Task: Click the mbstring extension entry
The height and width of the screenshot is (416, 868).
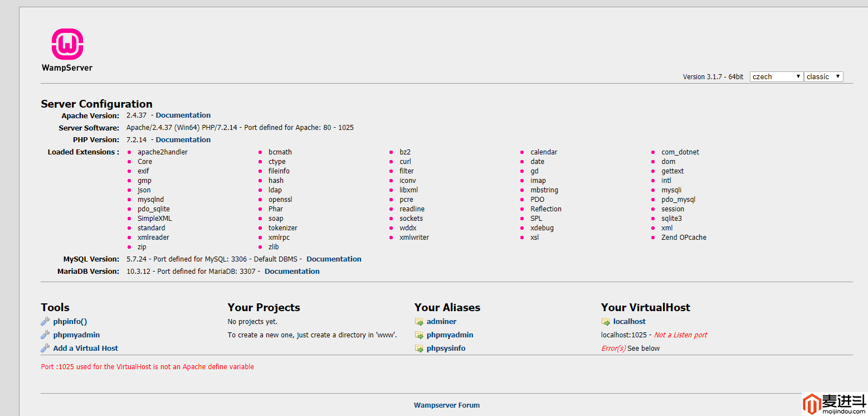Action: pyautogui.click(x=544, y=190)
